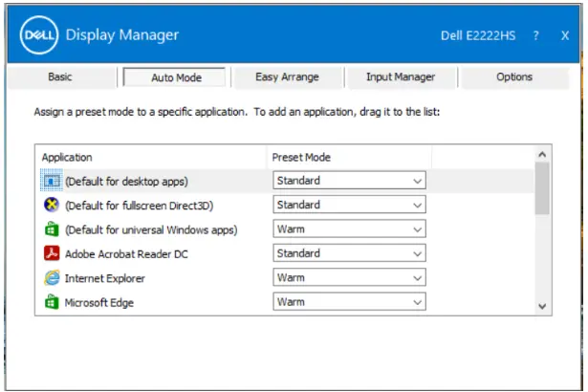This screenshot has width=588, height=392.
Task: Select "Internet Explorer" text in the list
Action: (x=104, y=278)
